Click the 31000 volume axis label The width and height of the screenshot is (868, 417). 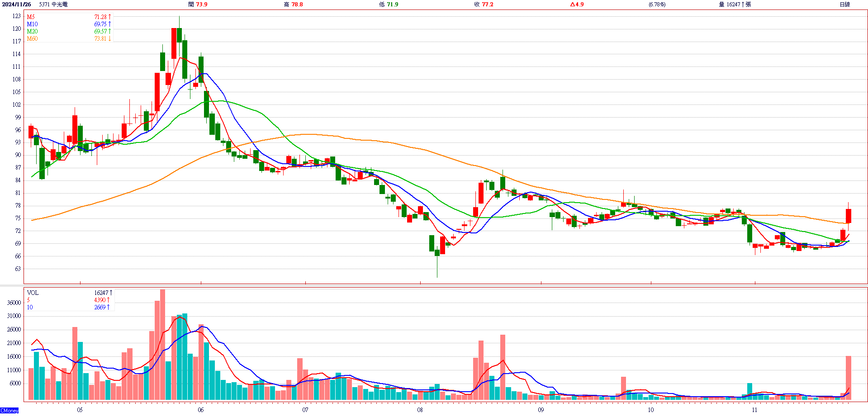point(14,316)
